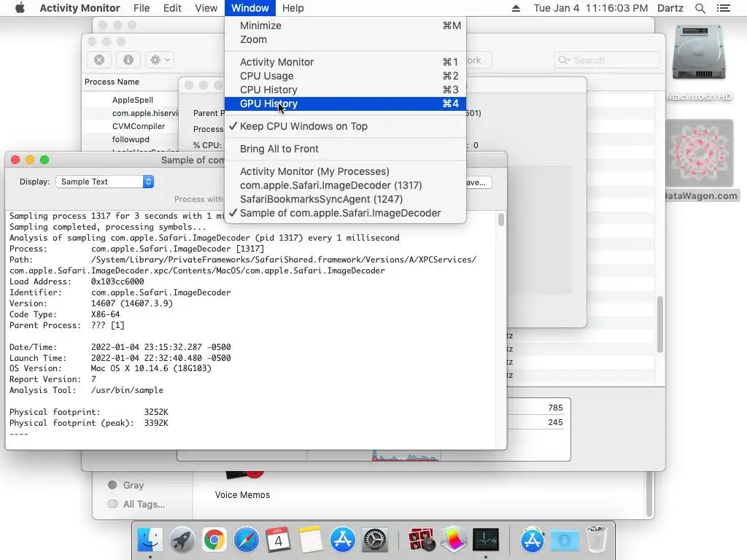Open Grapher icon in the Dock
Viewport: 747px width, 560px height.
pyautogui.click(x=454, y=540)
